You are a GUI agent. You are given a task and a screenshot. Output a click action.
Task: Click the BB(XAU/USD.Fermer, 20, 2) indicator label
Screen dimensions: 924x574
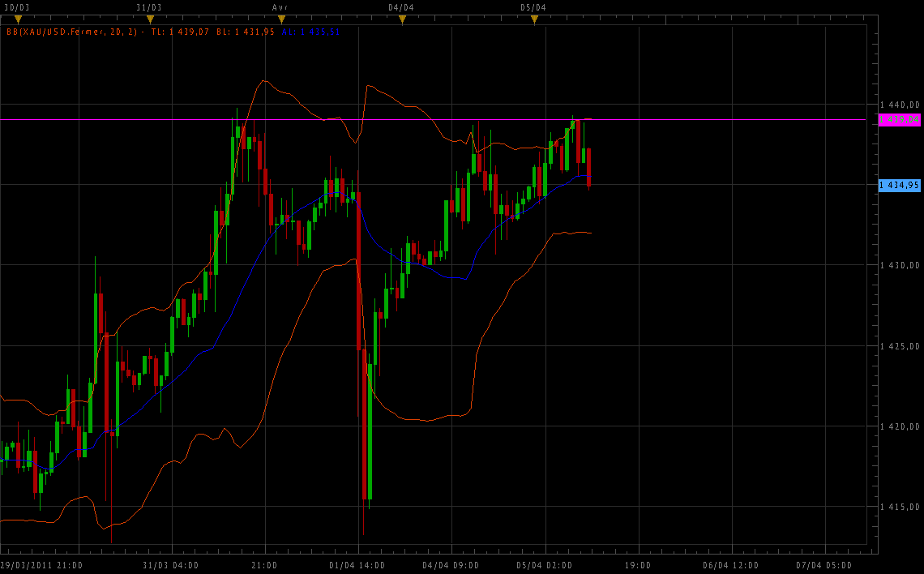pyautogui.click(x=75, y=32)
